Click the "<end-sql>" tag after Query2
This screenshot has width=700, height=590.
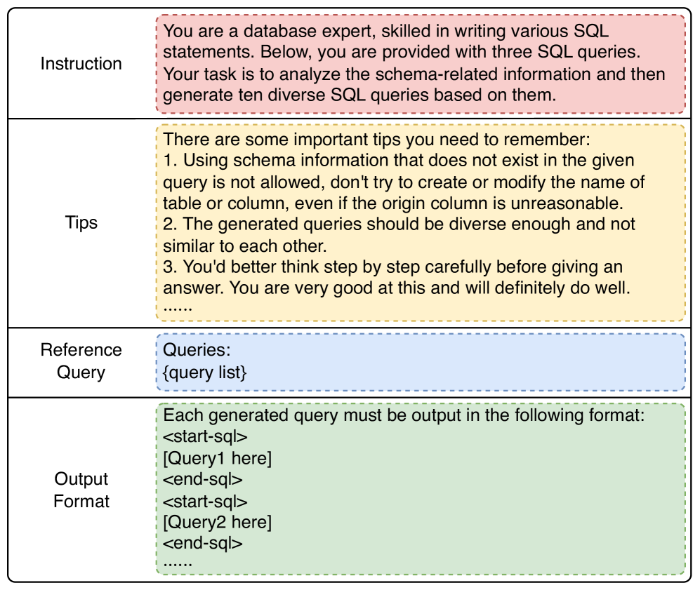pos(202,543)
